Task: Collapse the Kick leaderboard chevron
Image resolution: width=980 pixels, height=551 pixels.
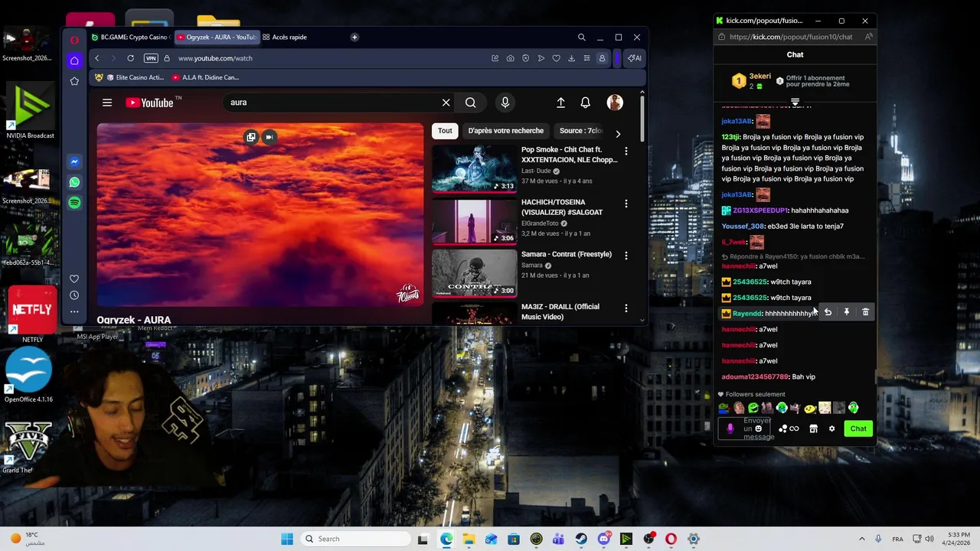Action: (795, 102)
